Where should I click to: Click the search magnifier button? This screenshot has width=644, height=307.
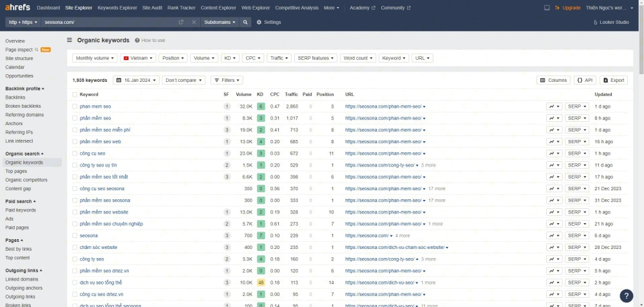(245, 22)
